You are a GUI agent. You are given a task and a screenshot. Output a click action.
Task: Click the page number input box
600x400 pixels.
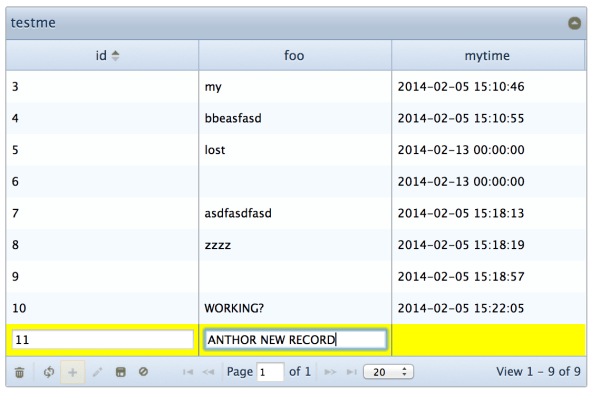[x=270, y=371]
